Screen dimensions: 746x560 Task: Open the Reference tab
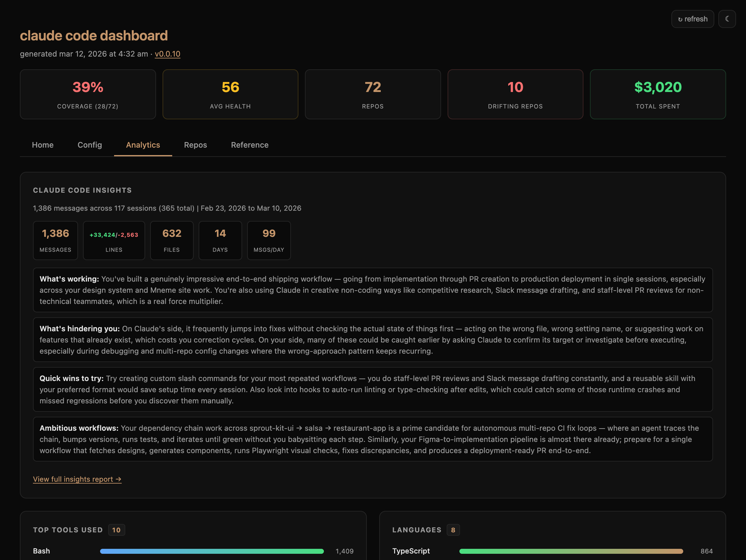250,145
